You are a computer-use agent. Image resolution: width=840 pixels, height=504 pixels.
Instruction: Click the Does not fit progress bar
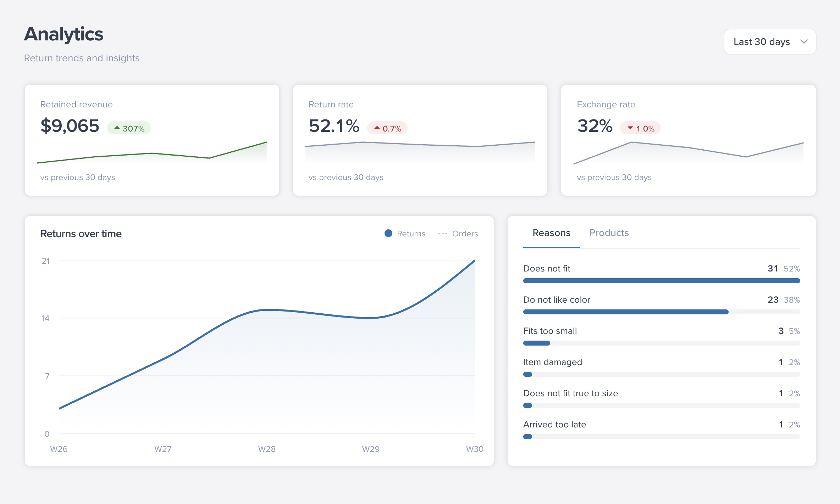click(662, 281)
